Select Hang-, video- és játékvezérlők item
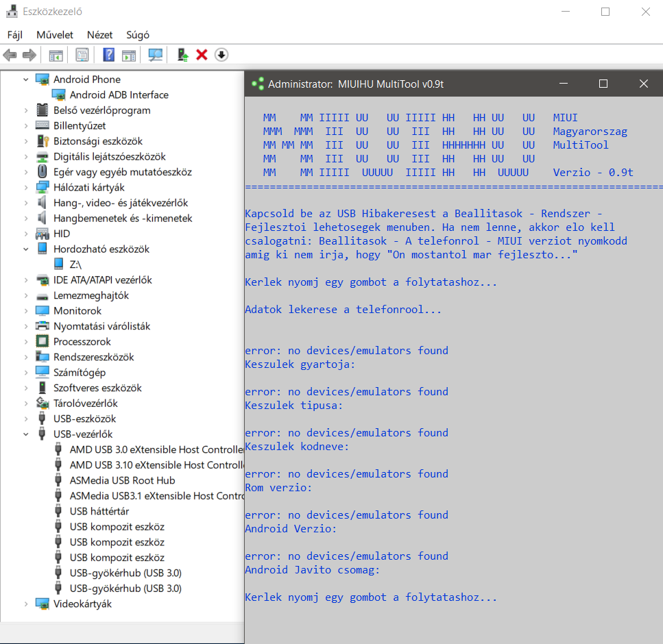This screenshot has width=663, height=644. pyautogui.click(x=121, y=202)
